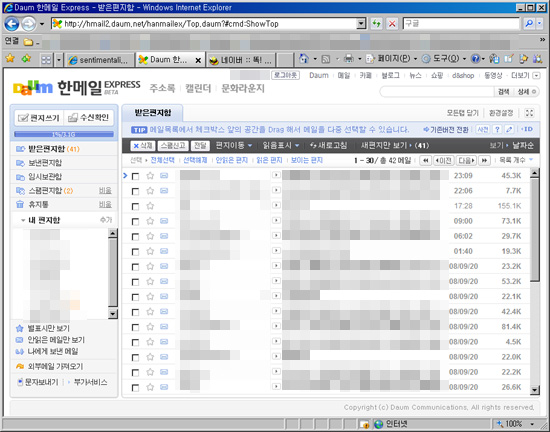Click the mailbox storage usage bar

pos(64,134)
